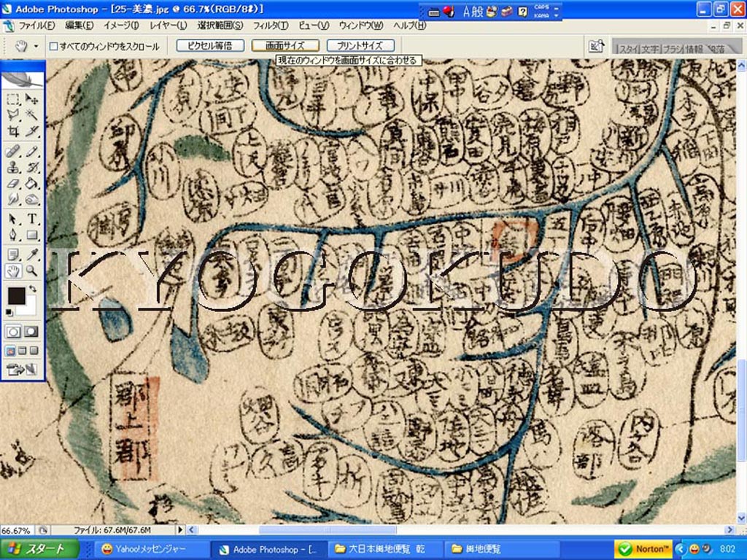Open the file browser toggle icon
The height and width of the screenshot is (560, 747).
point(596,46)
